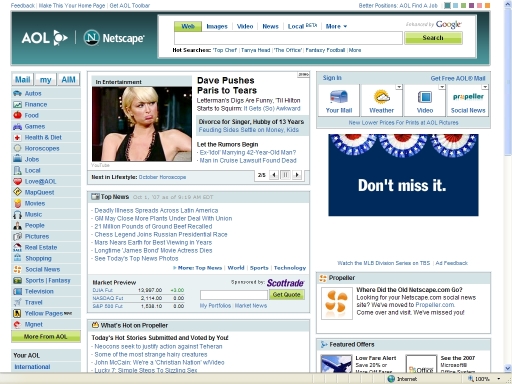Click the Propeller logo thumbnail
The width and height of the screenshot is (512, 384).
(337, 303)
